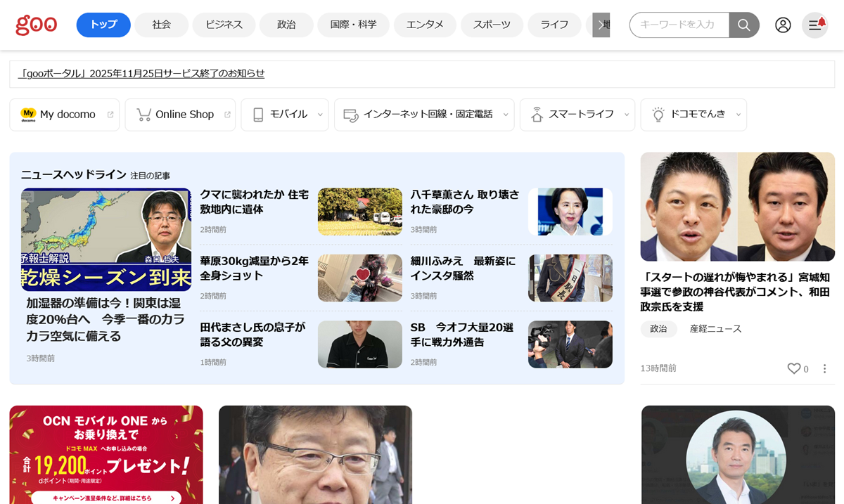Click the ニュースヘッドライン heading

point(74,175)
